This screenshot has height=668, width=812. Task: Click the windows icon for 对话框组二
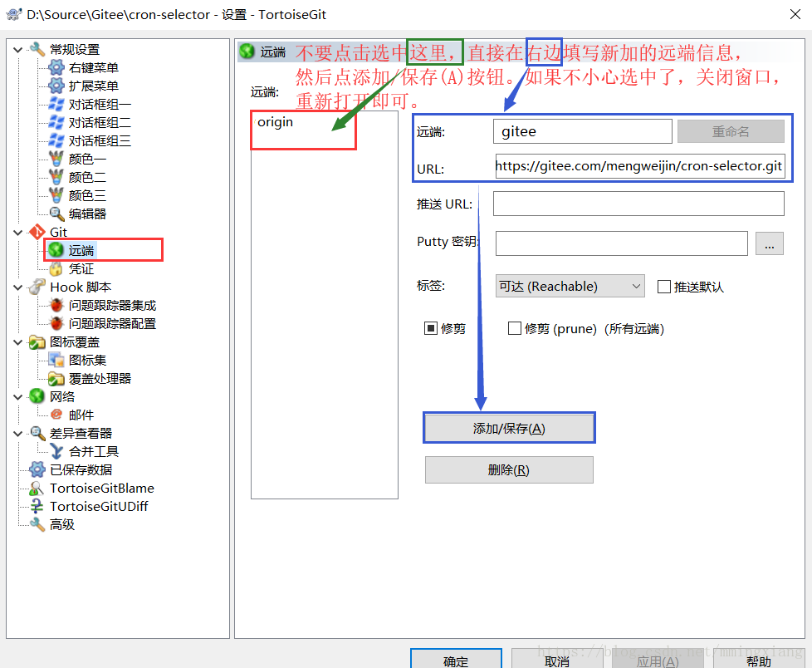(56, 122)
